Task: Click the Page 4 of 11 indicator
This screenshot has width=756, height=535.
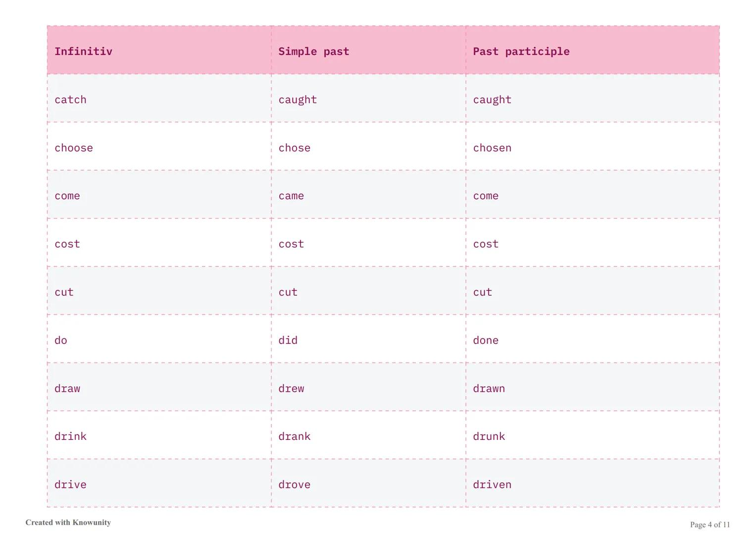Action: [710, 525]
